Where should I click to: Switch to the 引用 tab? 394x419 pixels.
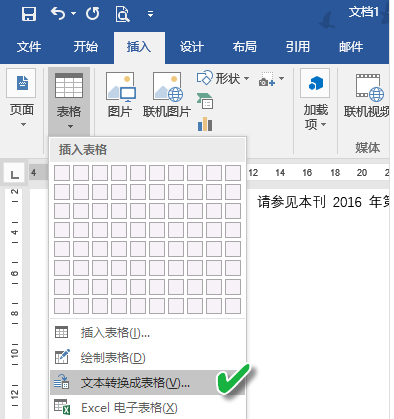298,47
